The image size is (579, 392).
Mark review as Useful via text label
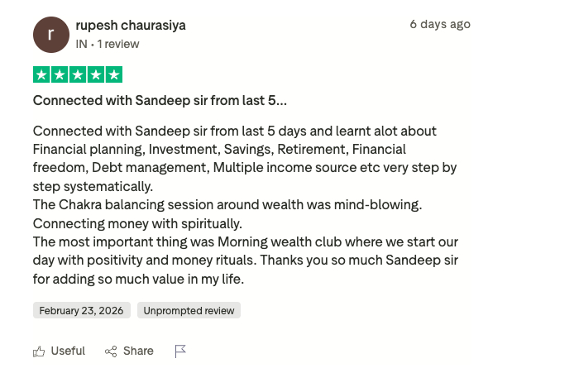tap(68, 351)
